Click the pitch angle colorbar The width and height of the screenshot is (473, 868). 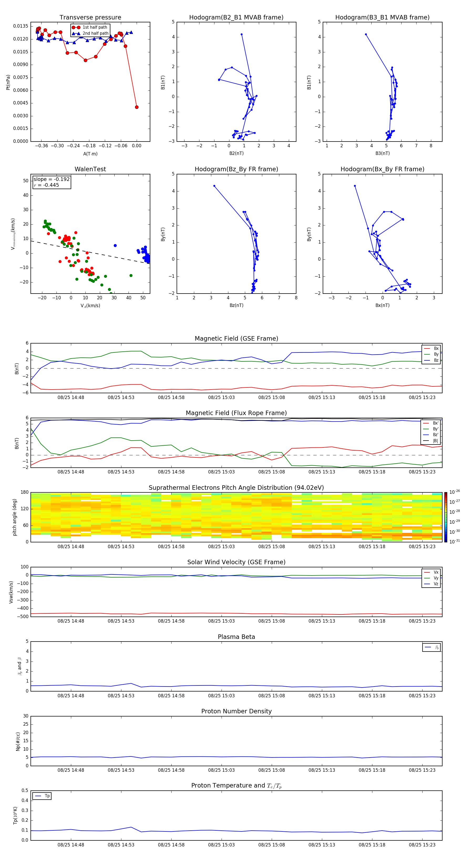coord(446,517)
